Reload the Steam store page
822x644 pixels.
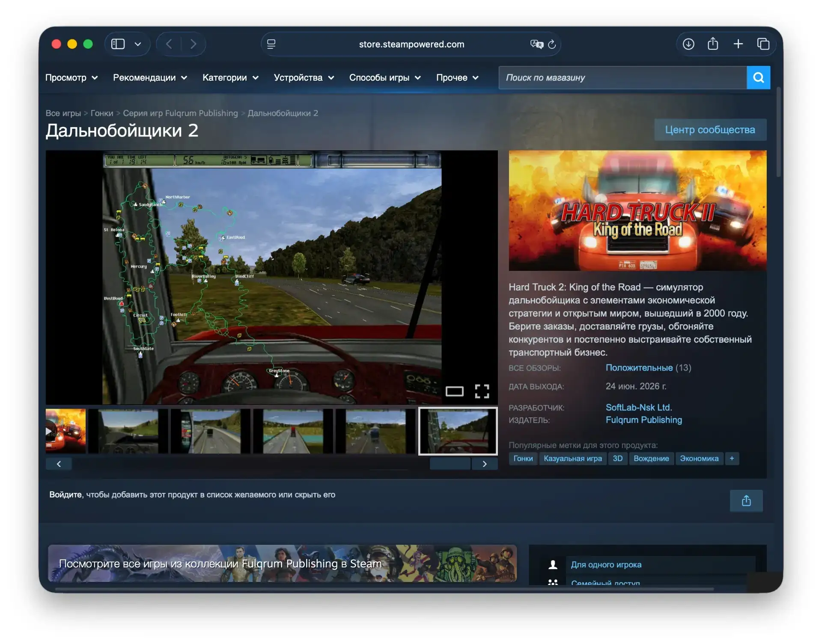coord(552,44)
